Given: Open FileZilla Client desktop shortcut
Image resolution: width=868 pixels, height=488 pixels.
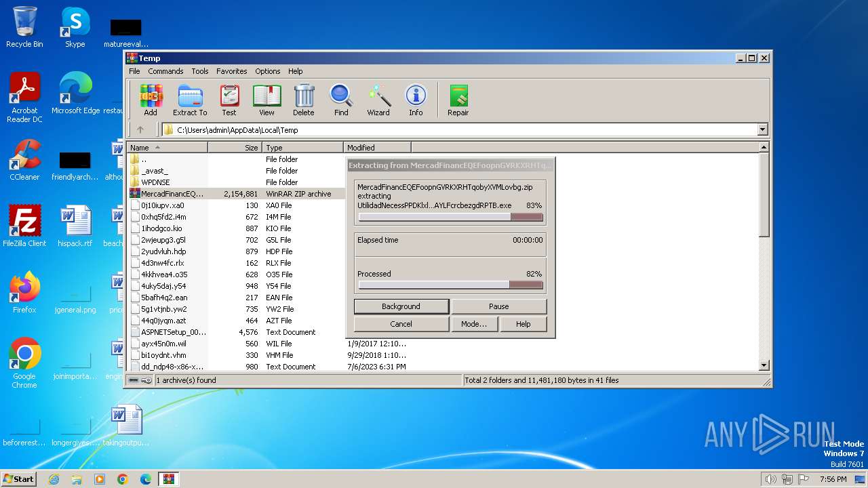Looking at the screenshot, I should tap(24, 226).
